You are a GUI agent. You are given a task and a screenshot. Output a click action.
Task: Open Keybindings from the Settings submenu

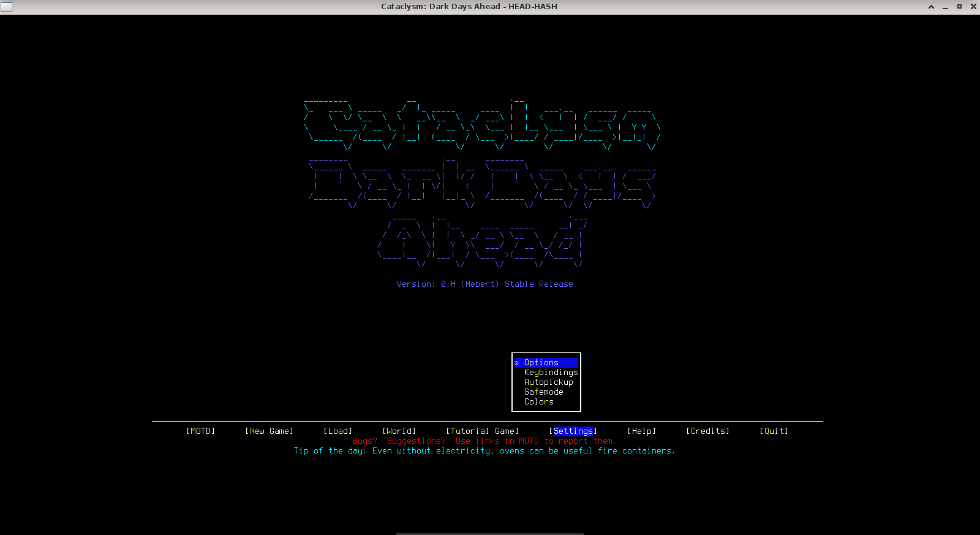click(551, 373)
